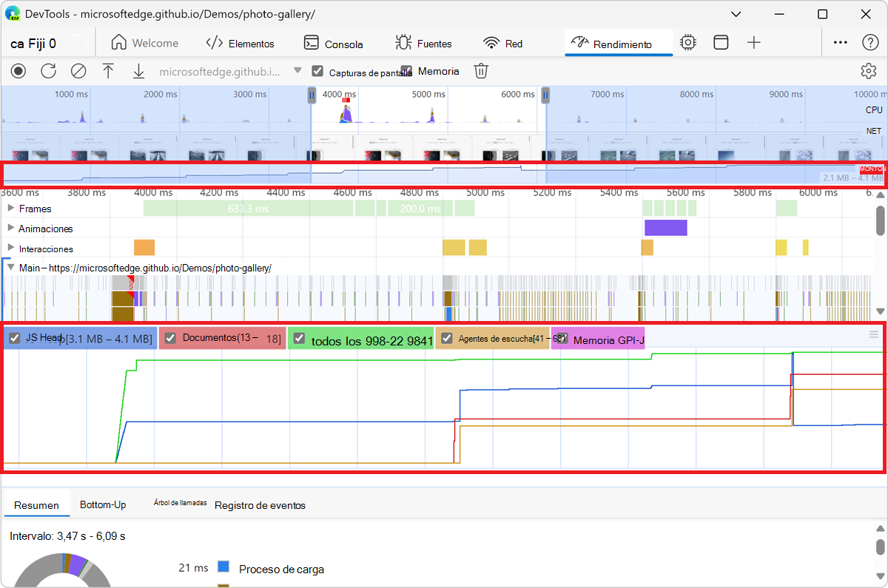The width and height of the screenshot is (888, 588).
Task: Toggle the Agentes de escucha checkbox
Action: click(x=447, y=339)
